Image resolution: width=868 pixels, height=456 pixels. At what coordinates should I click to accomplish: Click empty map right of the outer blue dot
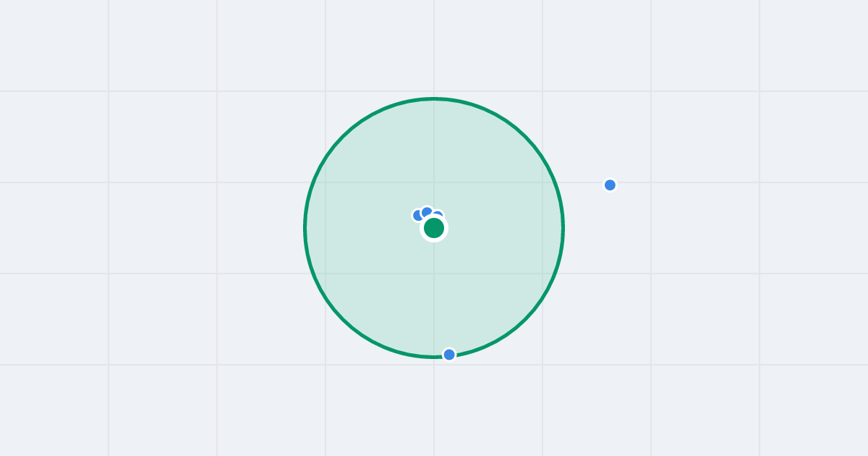(x=723, y=185)
